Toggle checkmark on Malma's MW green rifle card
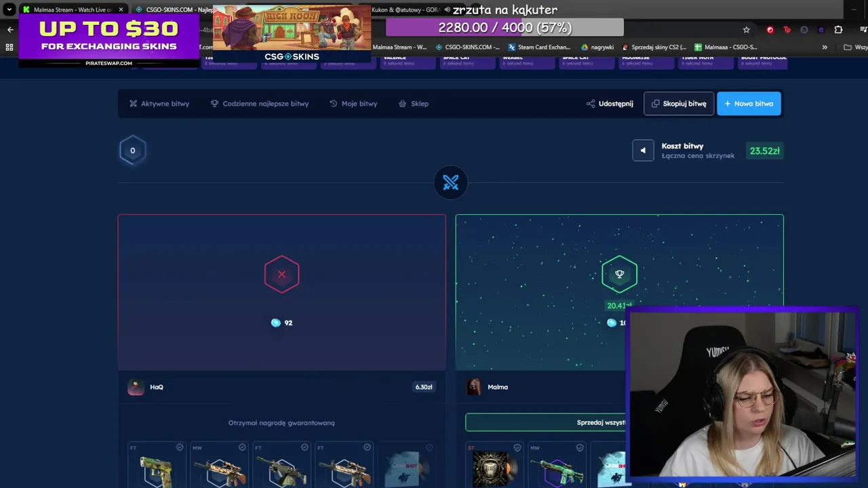 [x=580, y=447]
